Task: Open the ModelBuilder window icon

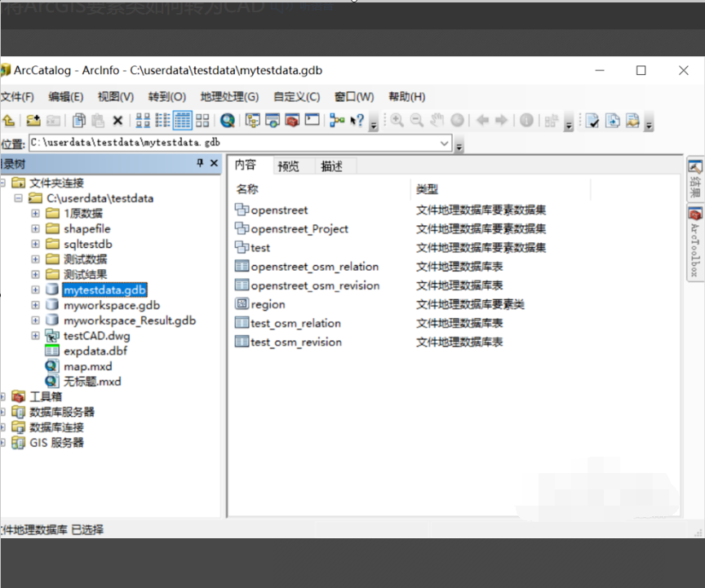Action: point(337,121)
